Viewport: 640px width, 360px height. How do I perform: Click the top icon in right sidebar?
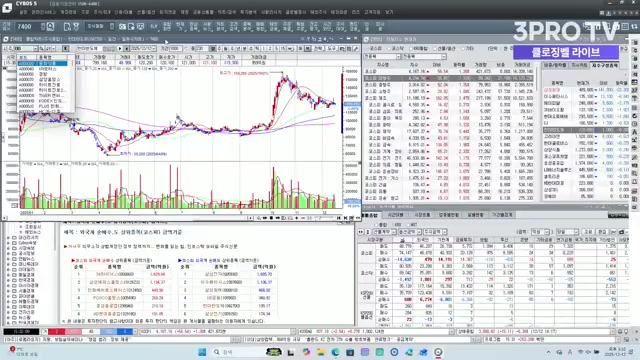tap(636, 42)
